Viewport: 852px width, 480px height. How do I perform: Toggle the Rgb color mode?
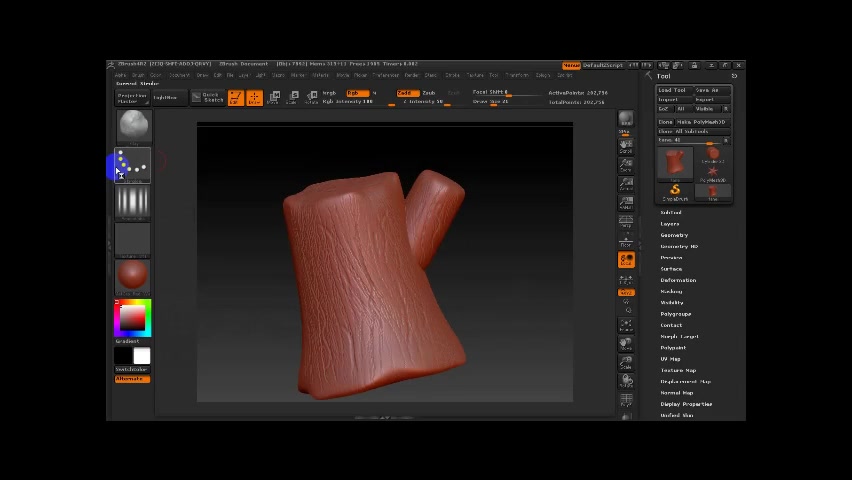[357, 93]
